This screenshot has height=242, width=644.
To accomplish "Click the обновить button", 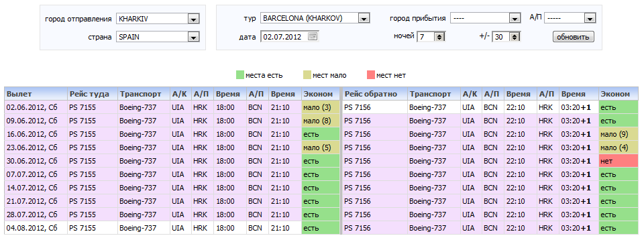I will [x=573, y=37].
